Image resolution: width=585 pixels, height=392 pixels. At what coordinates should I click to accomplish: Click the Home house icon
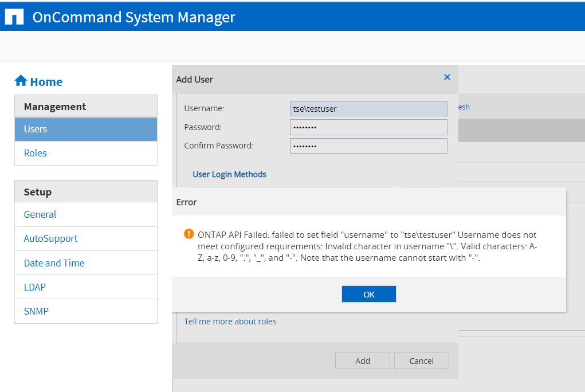pyautogui.click(x=21, y=81)
